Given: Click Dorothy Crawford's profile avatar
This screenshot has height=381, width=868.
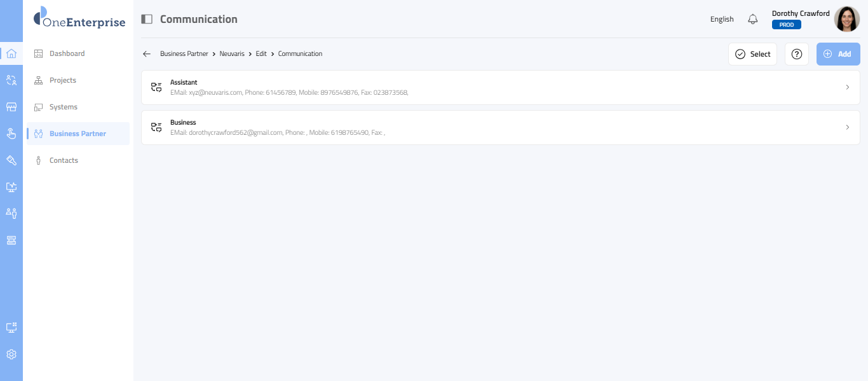Looking at the screenshot, I should (846, 19).
